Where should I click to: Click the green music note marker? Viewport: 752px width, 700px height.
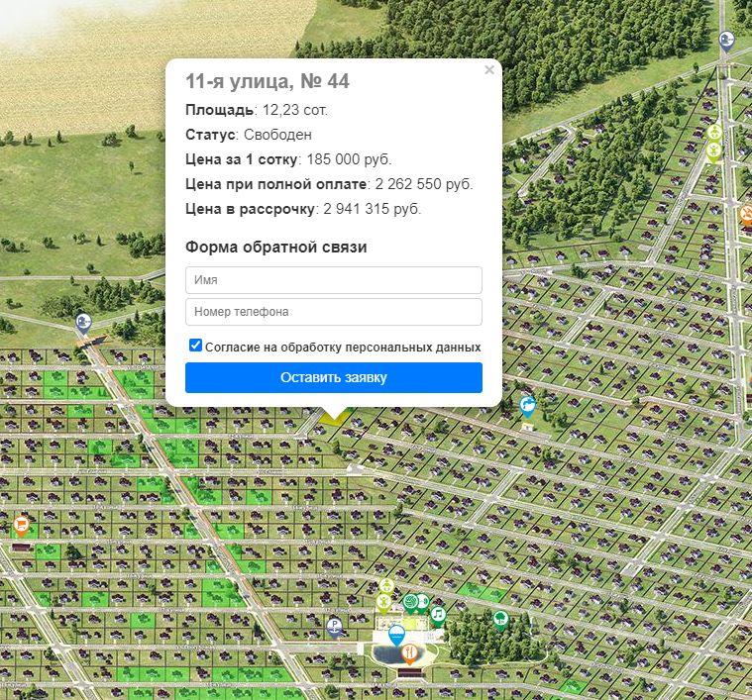tap(437, 615)
